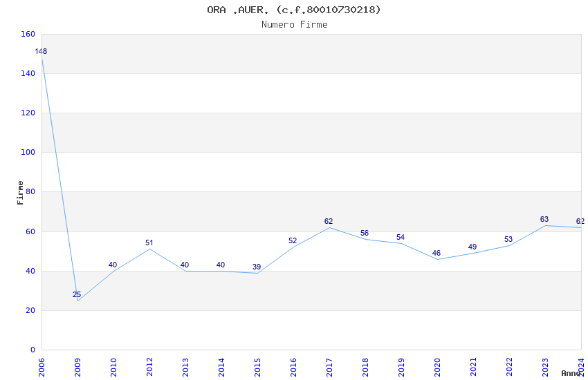588x380 pixels.
Task: Click the Anno x-axis title
Action: pos(571,373)
